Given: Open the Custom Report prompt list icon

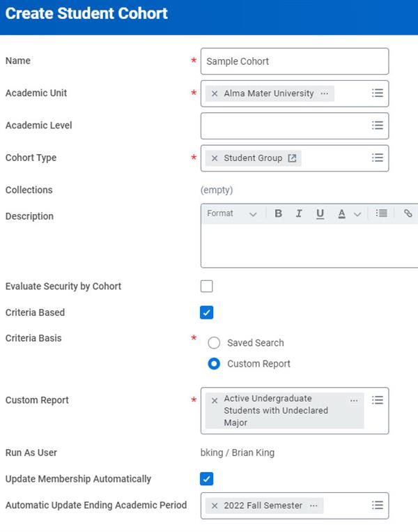Looking at the screenshot, I should pyautogui.click(x=378, y=400).
